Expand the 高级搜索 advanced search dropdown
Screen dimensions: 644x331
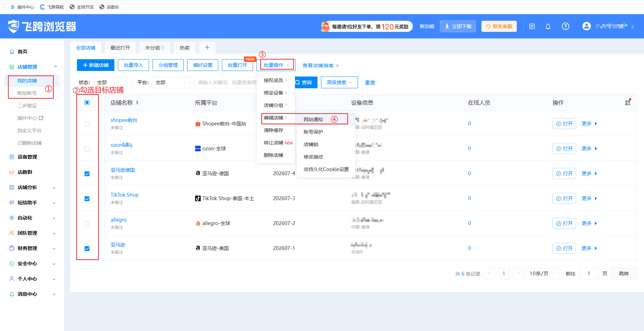point(339,82)
